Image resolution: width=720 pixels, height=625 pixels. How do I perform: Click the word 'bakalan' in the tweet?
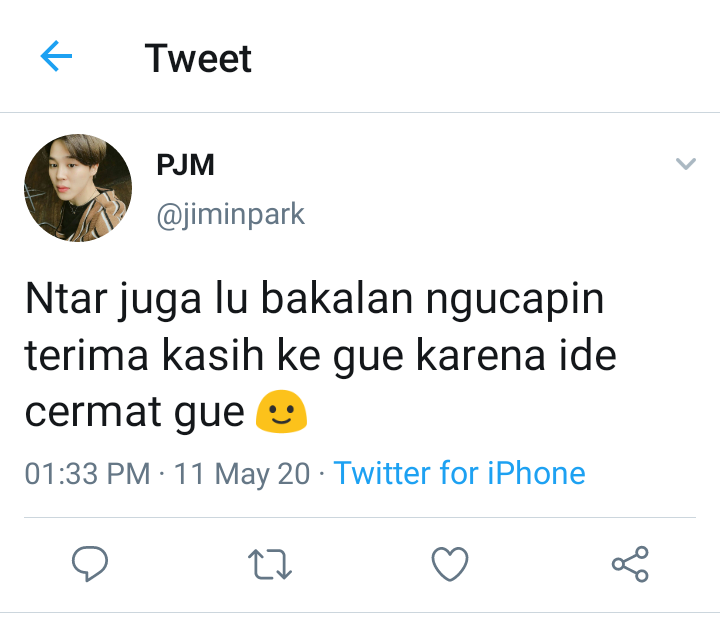point(337,298)
